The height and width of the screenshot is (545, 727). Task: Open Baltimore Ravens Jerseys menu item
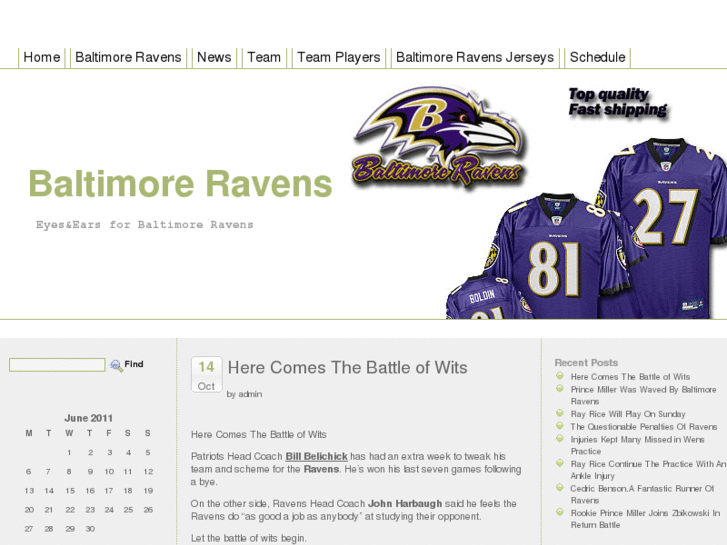tap(475, 58)
